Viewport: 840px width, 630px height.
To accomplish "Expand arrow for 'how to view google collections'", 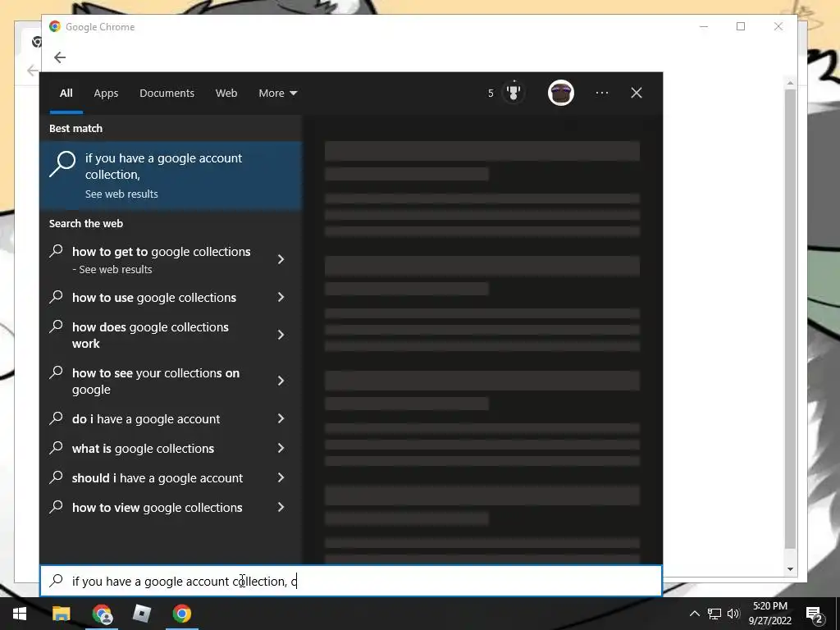I will tap(281, 507).
